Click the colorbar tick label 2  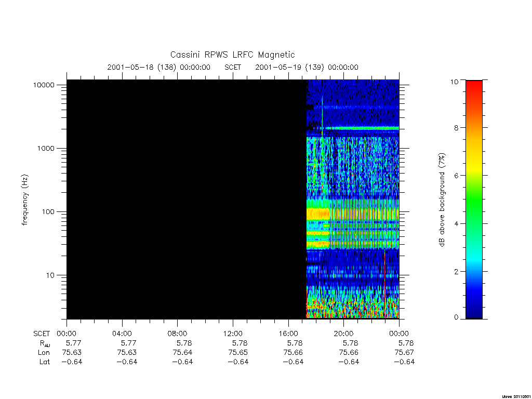tap(456, 272)
